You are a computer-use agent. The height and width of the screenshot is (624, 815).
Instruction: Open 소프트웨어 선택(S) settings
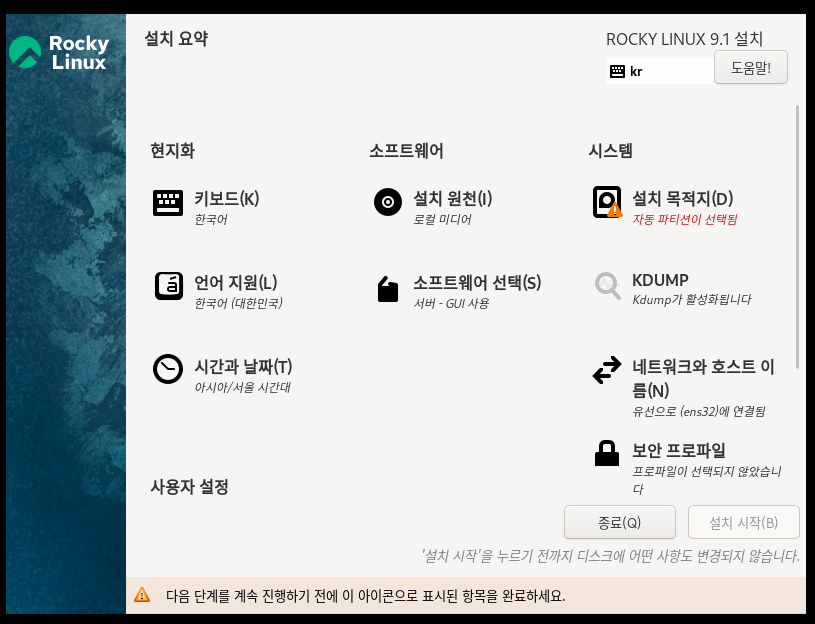tap(477, 283)
